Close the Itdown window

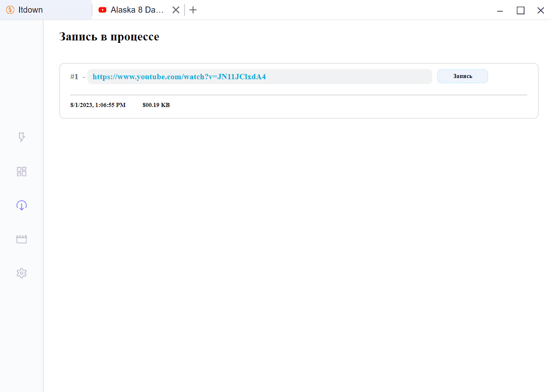(541, 10)
